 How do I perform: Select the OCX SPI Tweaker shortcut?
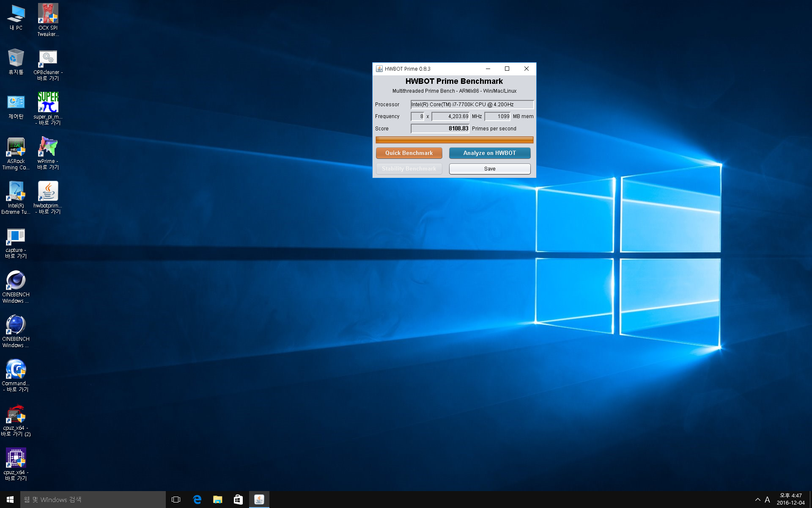48,20
